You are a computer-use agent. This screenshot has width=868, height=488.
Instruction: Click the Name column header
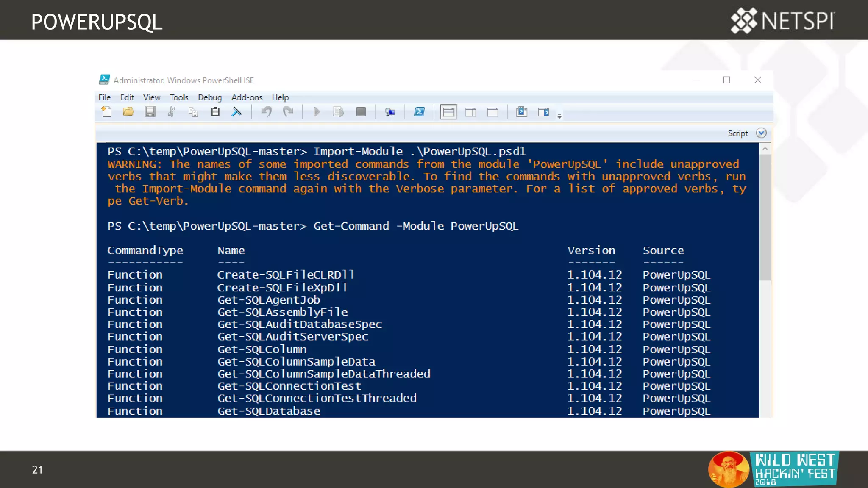[231, 250]
